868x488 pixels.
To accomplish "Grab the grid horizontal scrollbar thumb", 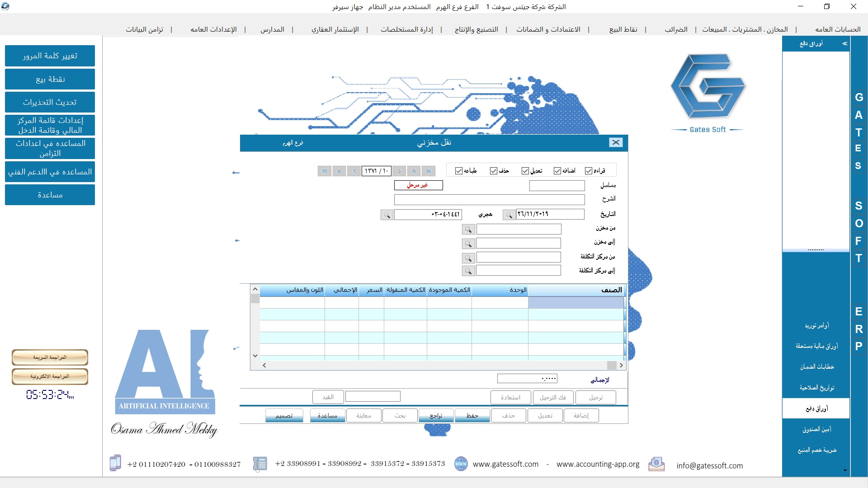I will 612,365.
